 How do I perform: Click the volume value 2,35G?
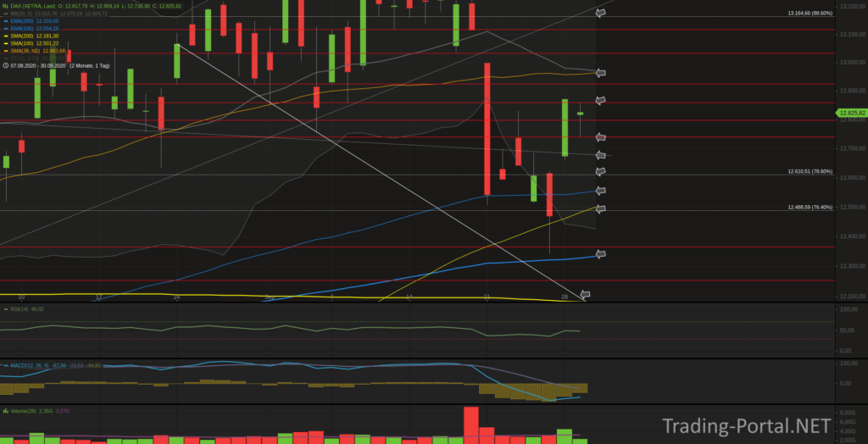[46, 411]
